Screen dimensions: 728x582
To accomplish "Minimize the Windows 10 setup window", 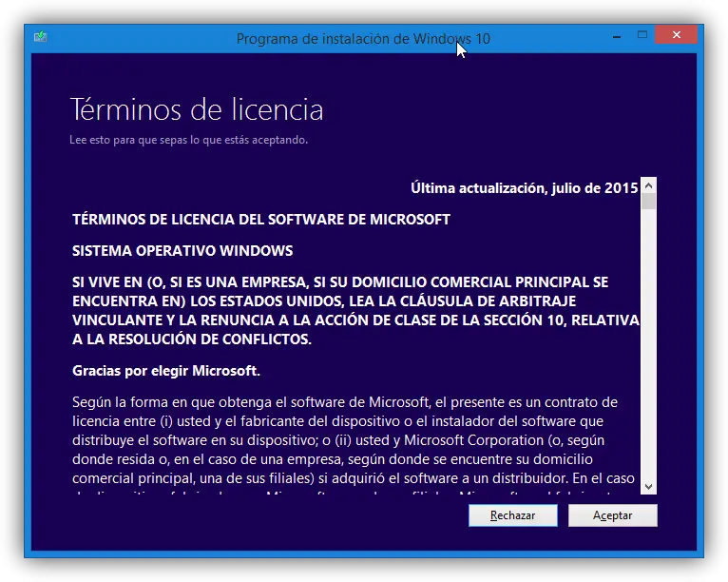I will pyautogui.click(x=617, y=36).
